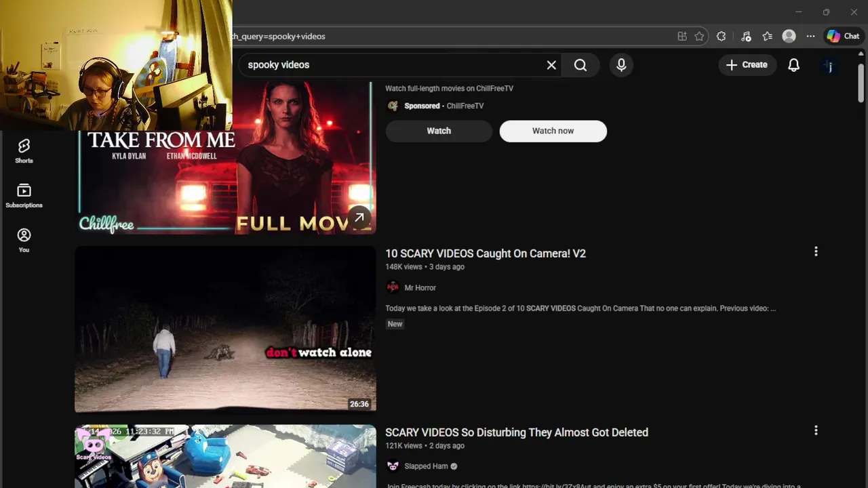Open the Mr Horror channel avatar
The width and height of the screenshot is (868, 488).
(393, 287)
